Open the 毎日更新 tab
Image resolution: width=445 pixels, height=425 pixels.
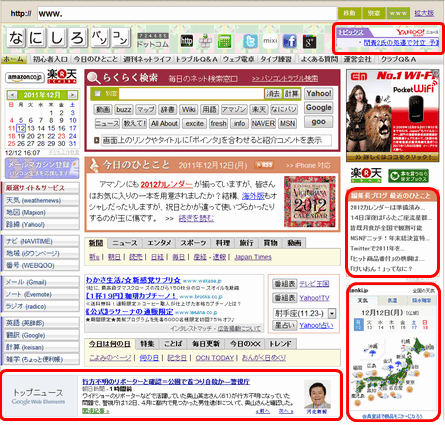(206, 344)
